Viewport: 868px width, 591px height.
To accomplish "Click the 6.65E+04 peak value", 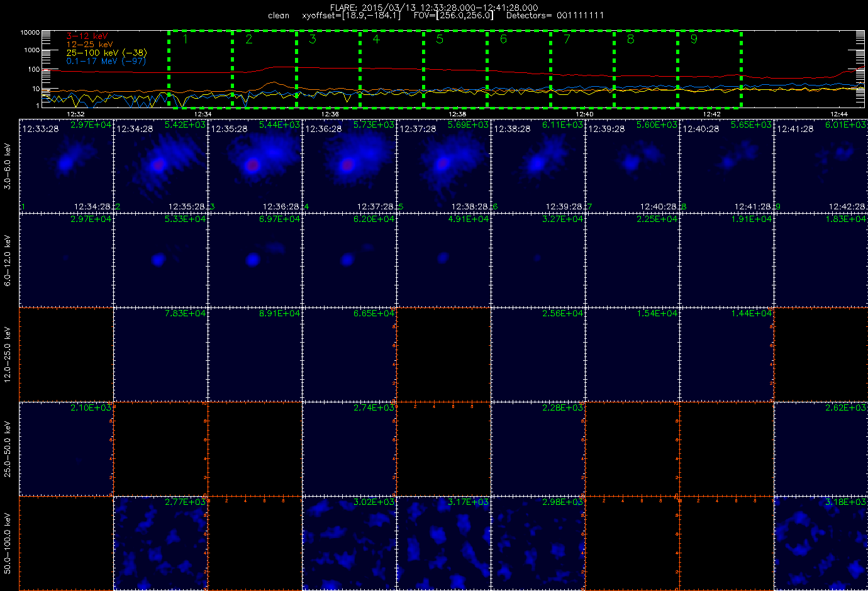I will click(374, 314).
